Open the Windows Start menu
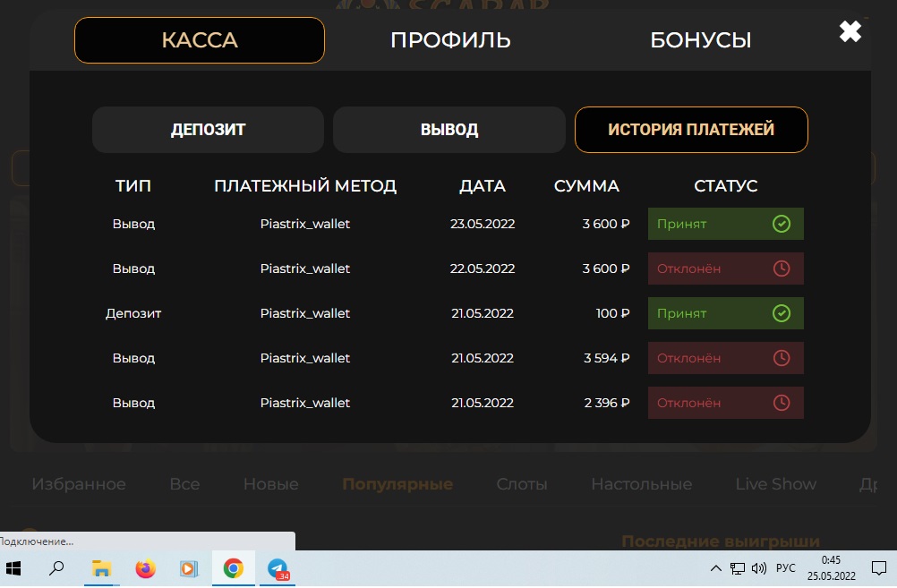 (x=13, y=568)
